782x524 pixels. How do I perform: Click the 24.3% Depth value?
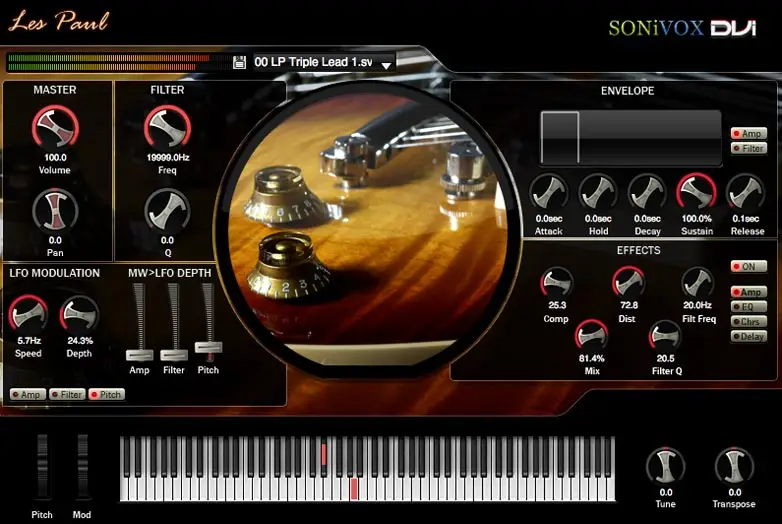tap(80, 341)
